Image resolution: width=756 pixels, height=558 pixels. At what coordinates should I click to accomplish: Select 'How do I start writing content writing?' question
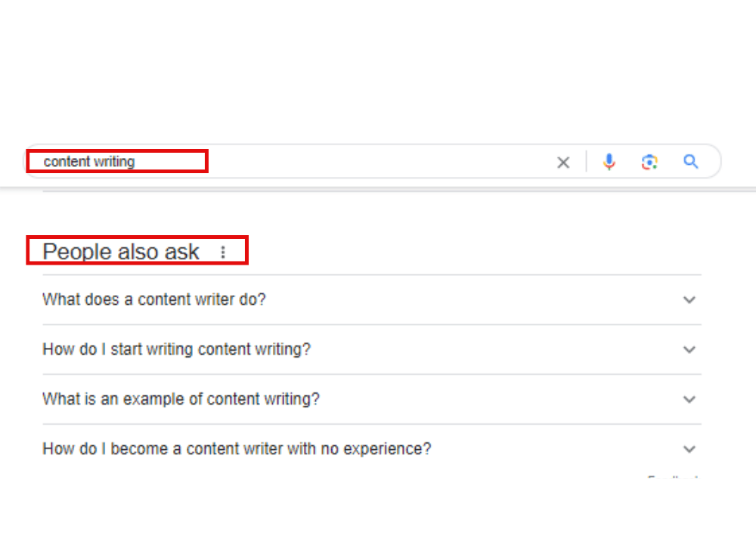176,349
